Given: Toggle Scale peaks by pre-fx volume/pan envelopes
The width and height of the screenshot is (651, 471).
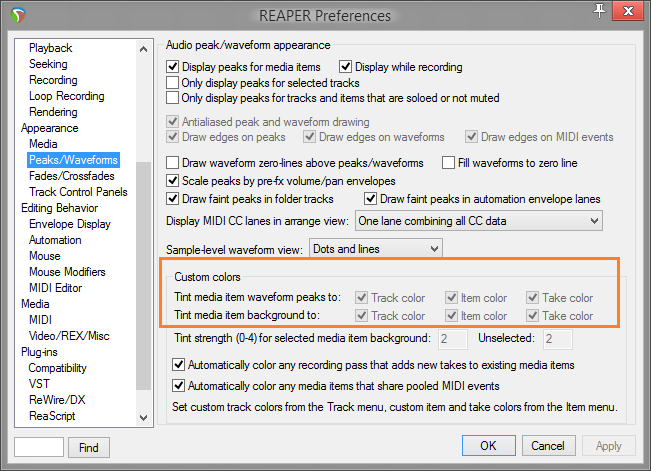Looking at the screenshot, I should tap(173, 181).
